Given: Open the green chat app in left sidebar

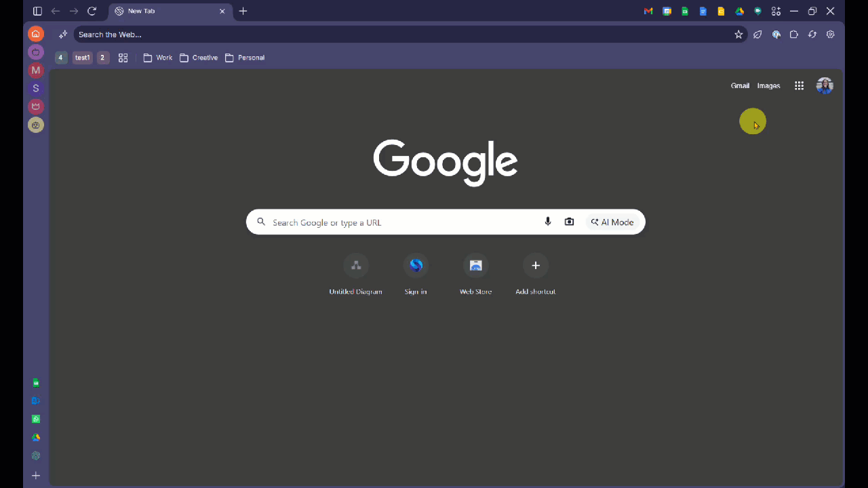Looking at the screenshot, I should click(36, 420).
